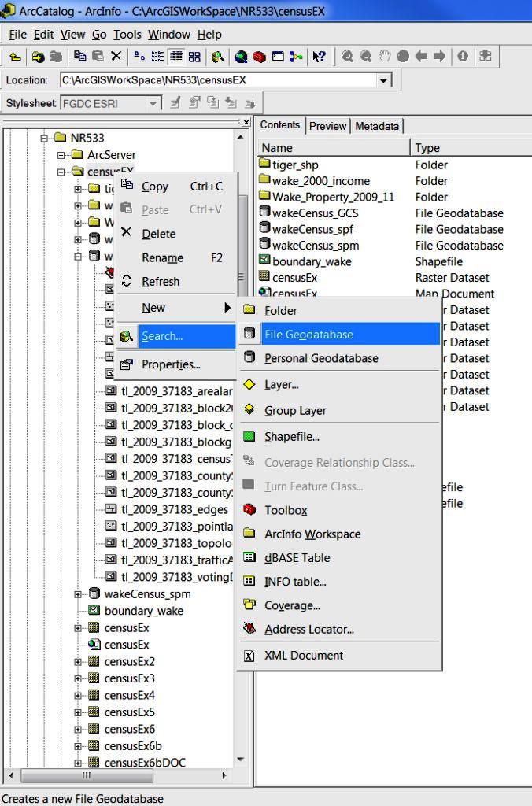This screenshot has height=806, width=532.
Task: Switch to the Preview tab
Action: tap(327, 126)
